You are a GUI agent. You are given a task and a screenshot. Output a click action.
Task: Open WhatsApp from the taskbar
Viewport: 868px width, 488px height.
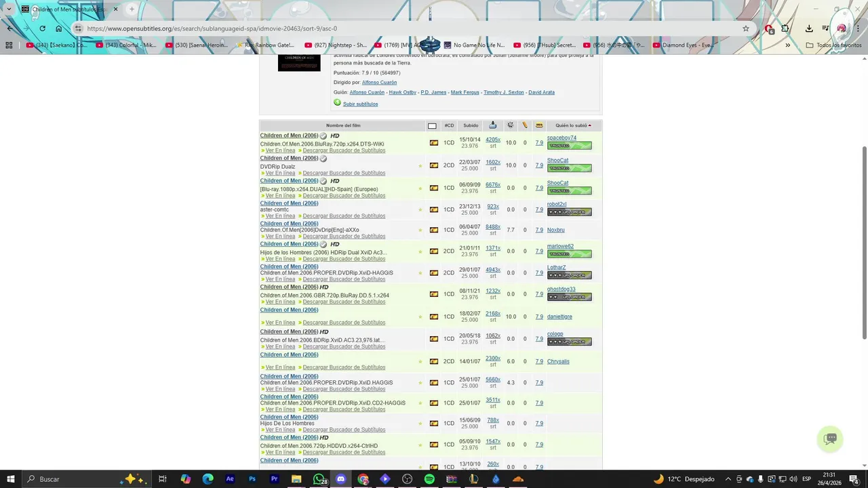point(319,479)
